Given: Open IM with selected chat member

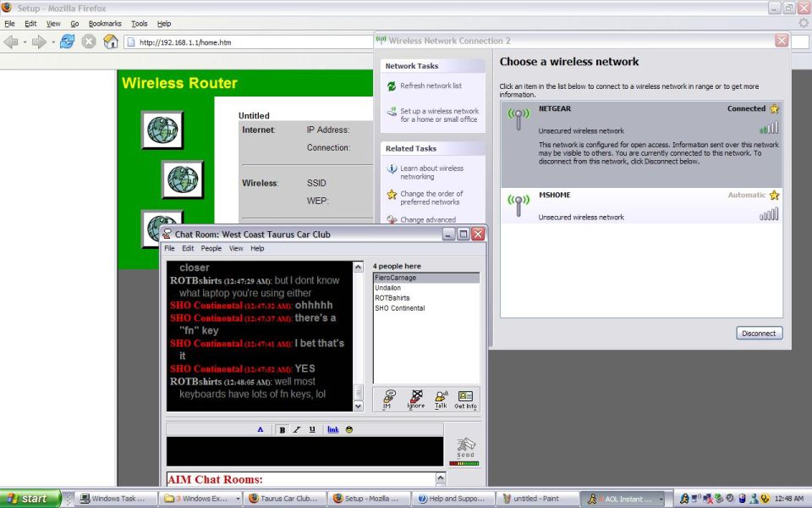Looking at the screenshot, I should [x=388, y=400].
